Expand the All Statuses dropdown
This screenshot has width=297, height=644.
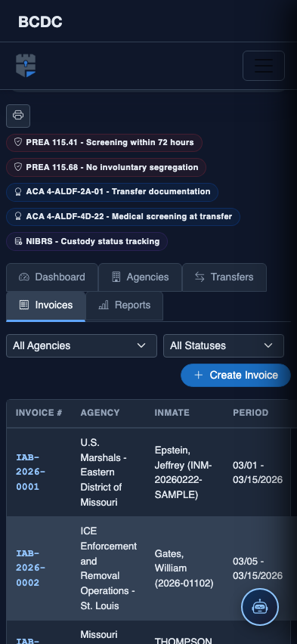224,346
